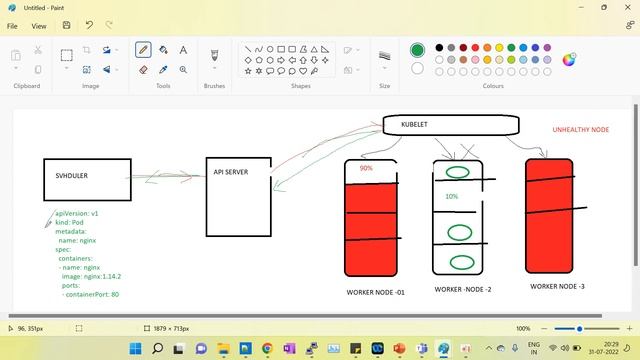This screenshot has height=360, width=640.
Task: Open the File menu
Action: pyautogui.click(x=12, y=26)
